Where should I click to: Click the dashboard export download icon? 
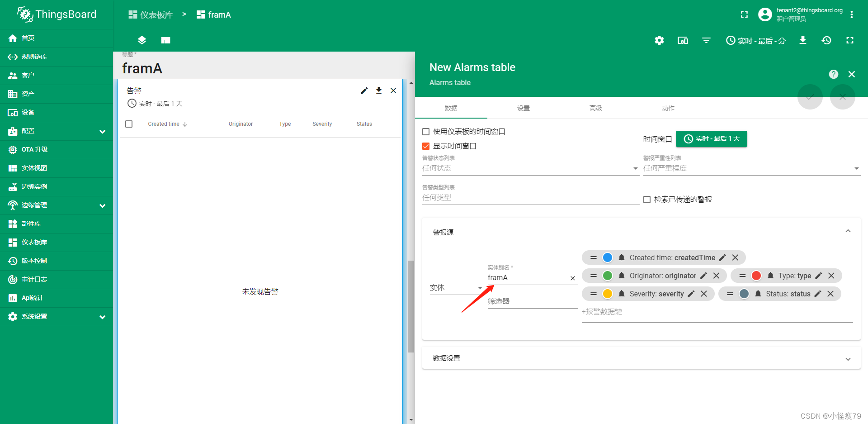tap(803, 40)
